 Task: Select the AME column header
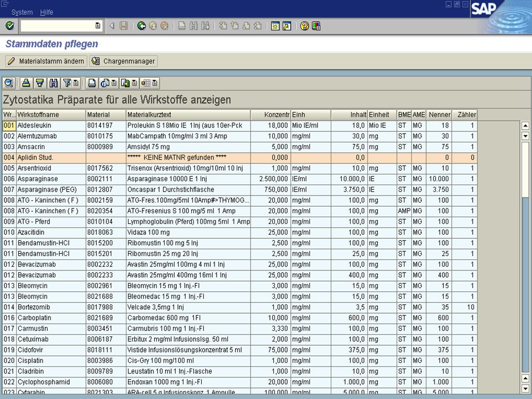pos(419,115)
